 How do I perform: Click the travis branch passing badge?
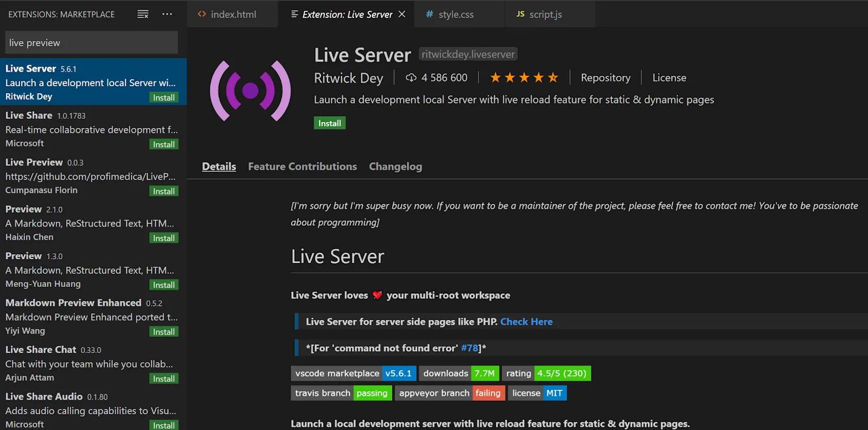click(341, 393)
